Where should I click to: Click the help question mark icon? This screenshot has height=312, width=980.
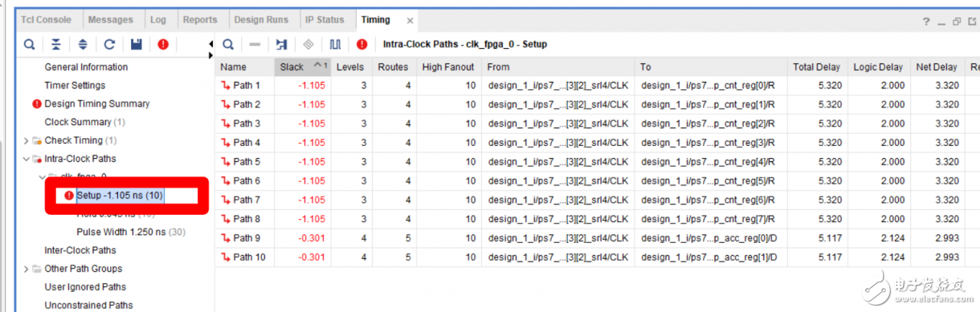click(x=925, y=21)
